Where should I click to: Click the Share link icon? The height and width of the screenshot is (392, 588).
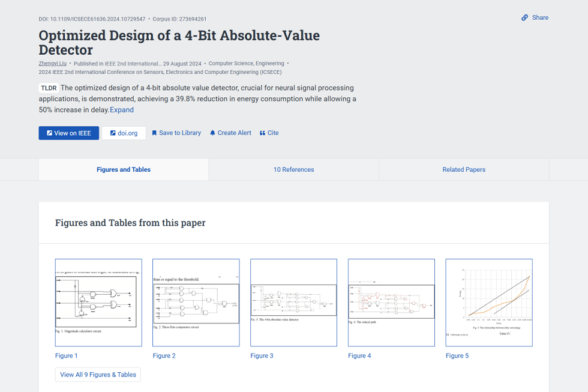525,18
